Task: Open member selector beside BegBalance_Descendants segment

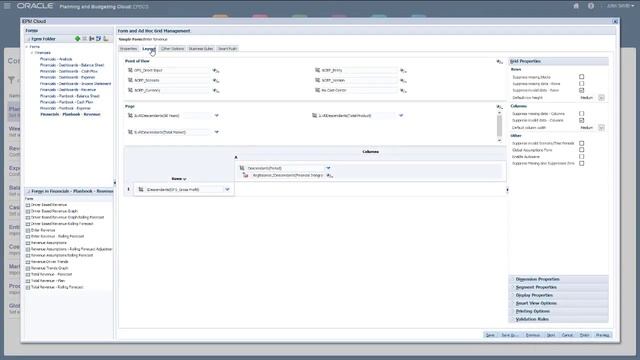Action: pos(330,175)
